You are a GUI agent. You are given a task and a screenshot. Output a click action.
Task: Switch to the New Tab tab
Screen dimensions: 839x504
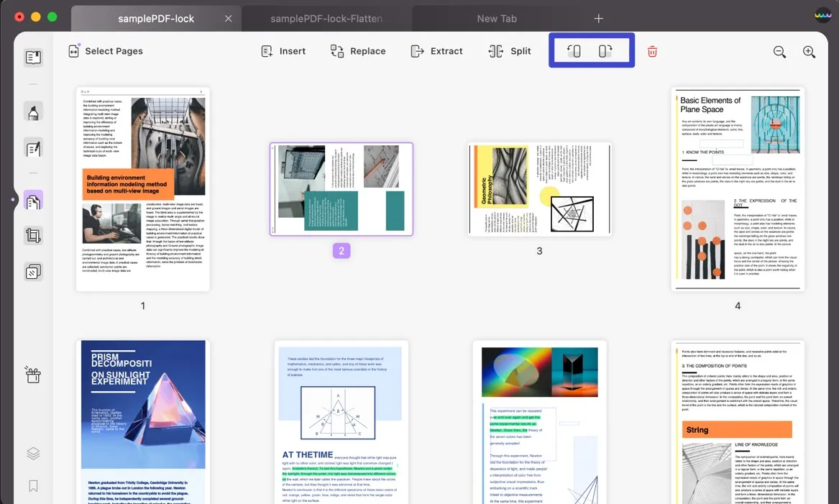(497, 19)
